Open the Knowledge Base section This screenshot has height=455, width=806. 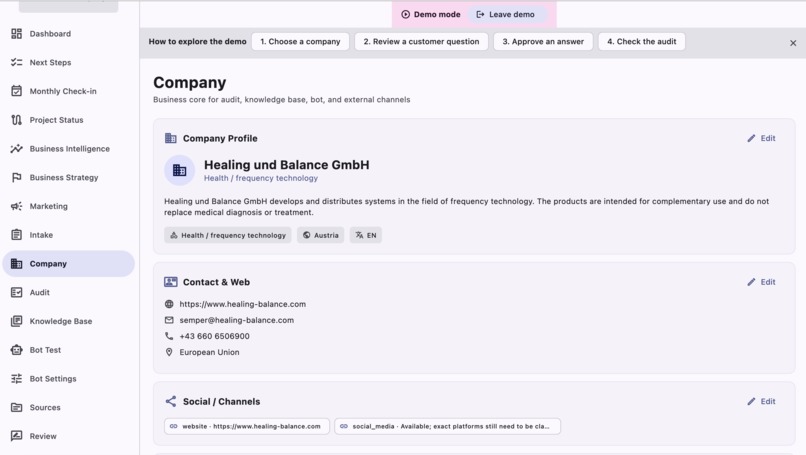(61, 321)
